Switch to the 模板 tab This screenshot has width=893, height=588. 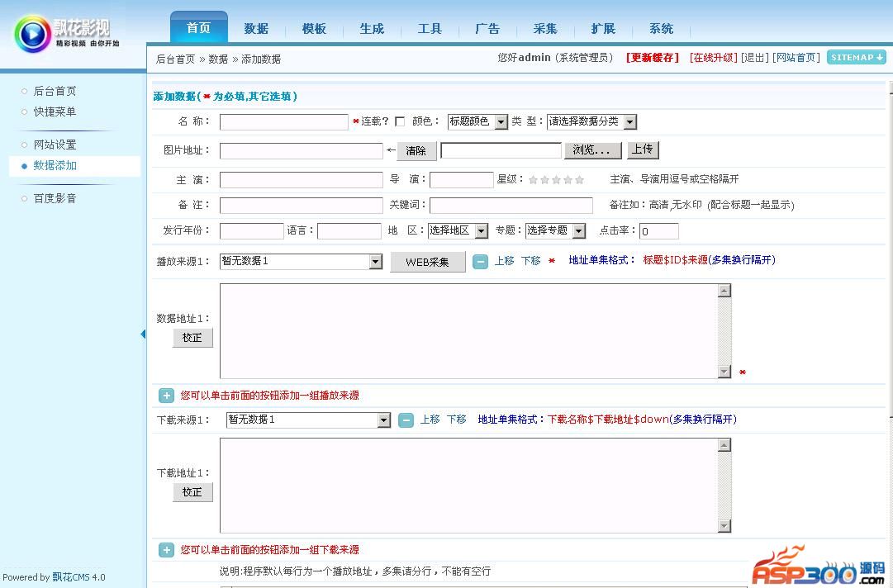(x=314, y=29)
